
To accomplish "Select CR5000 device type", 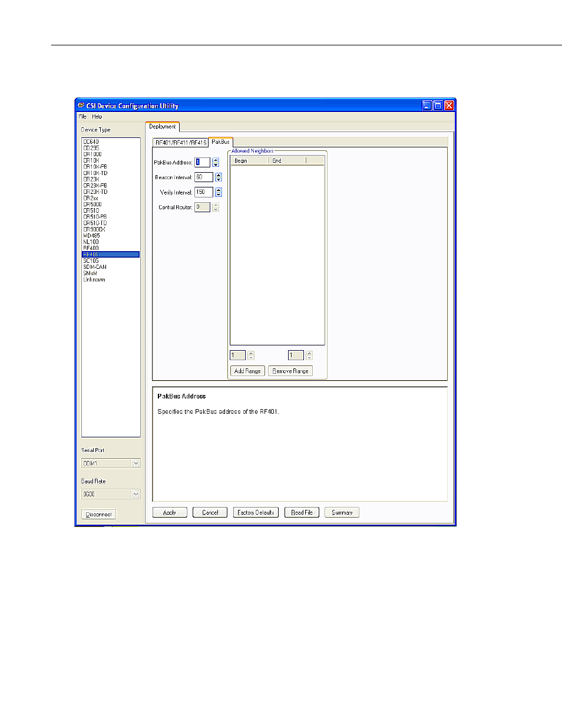I will coord(92,205).
